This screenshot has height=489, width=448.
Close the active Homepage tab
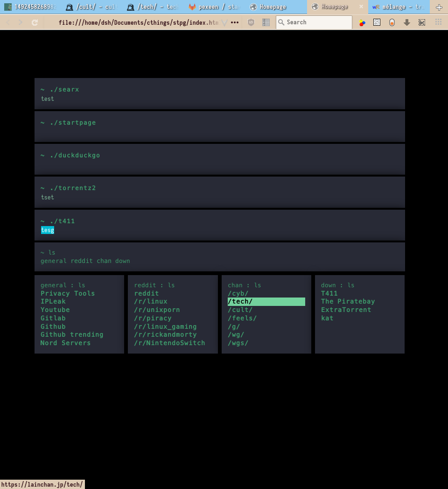[361, 7]
